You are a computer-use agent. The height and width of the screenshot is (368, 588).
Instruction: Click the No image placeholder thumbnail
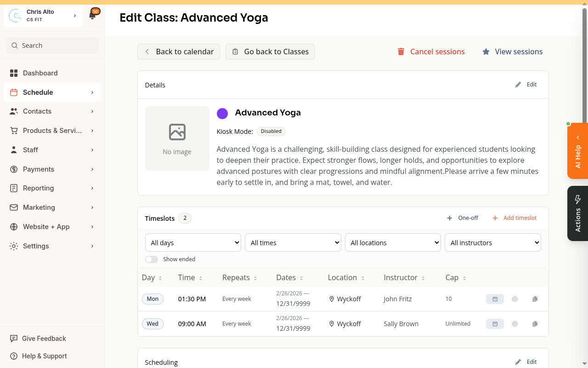(x=177, y=138)
